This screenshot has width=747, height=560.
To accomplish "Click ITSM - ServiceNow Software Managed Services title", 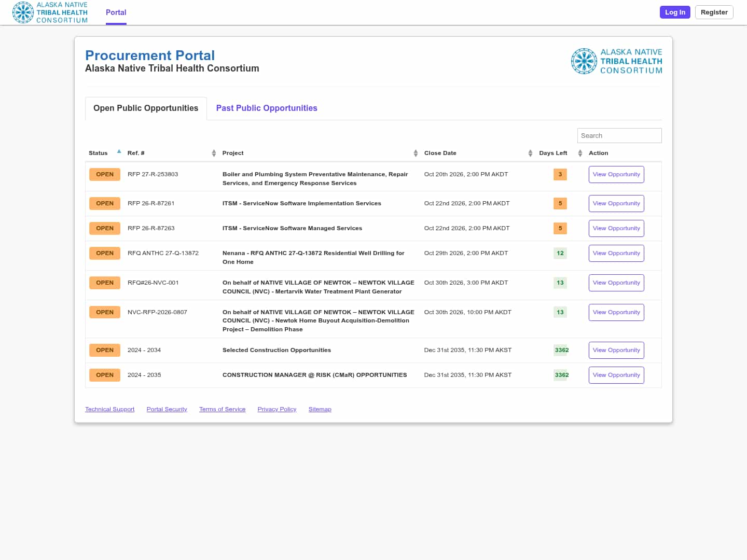I will tap(292, 228).
